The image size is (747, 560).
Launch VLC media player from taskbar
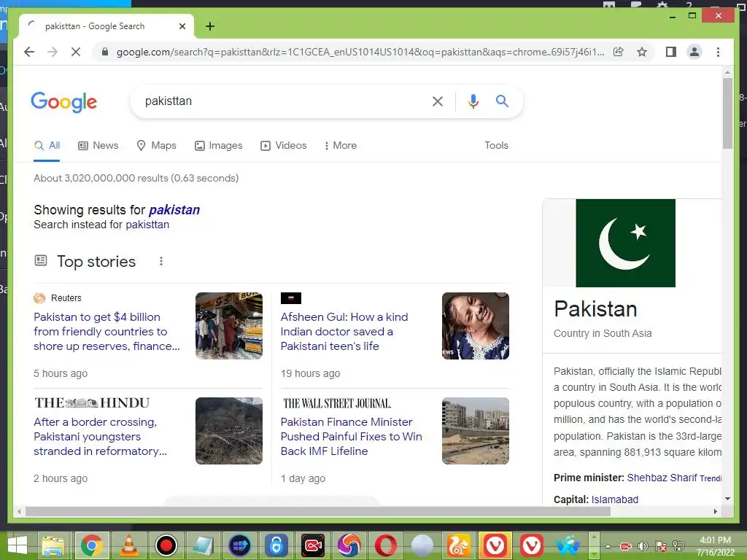coord(128,545)
